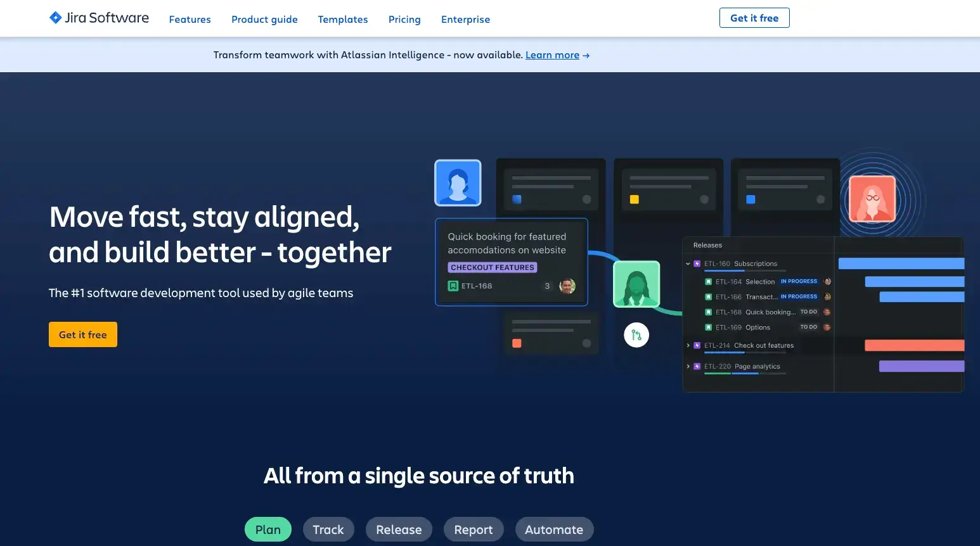Click the TO DO status on ETL-169 Options
The image size is (980, 546).
(x=809, y=327)
